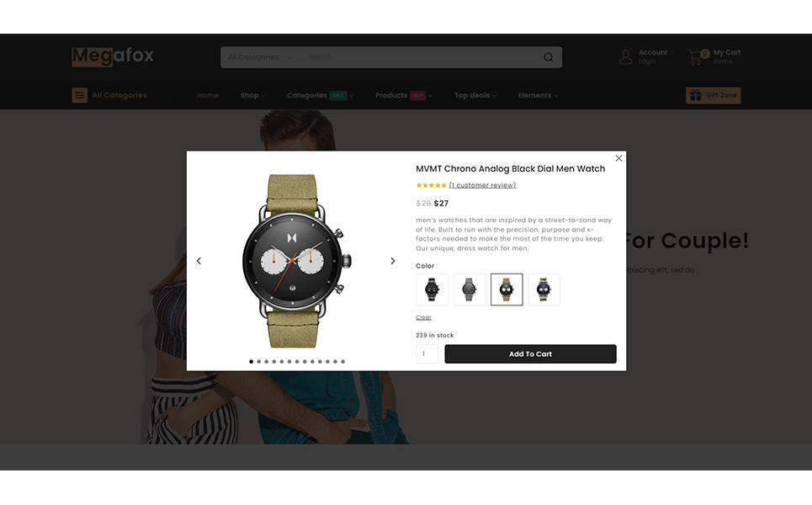Select the olive strap watch color variant

coord(507,290)
